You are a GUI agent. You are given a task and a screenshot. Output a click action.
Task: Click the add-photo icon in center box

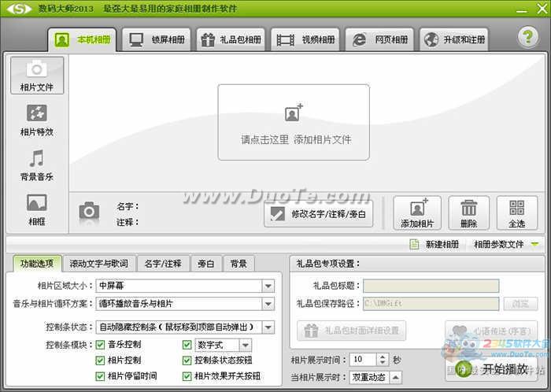(x=294, y=113)
